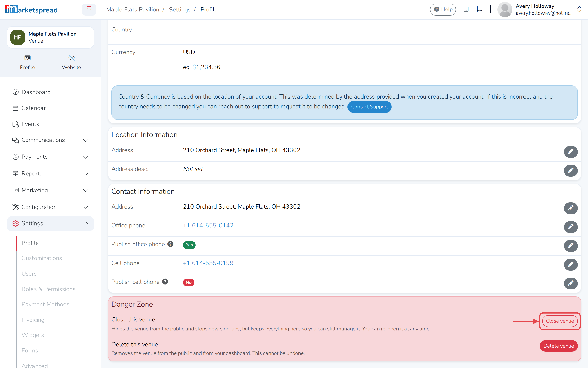
Task: Click the Profile card icon under venue
Action: (x=27, y=63)
